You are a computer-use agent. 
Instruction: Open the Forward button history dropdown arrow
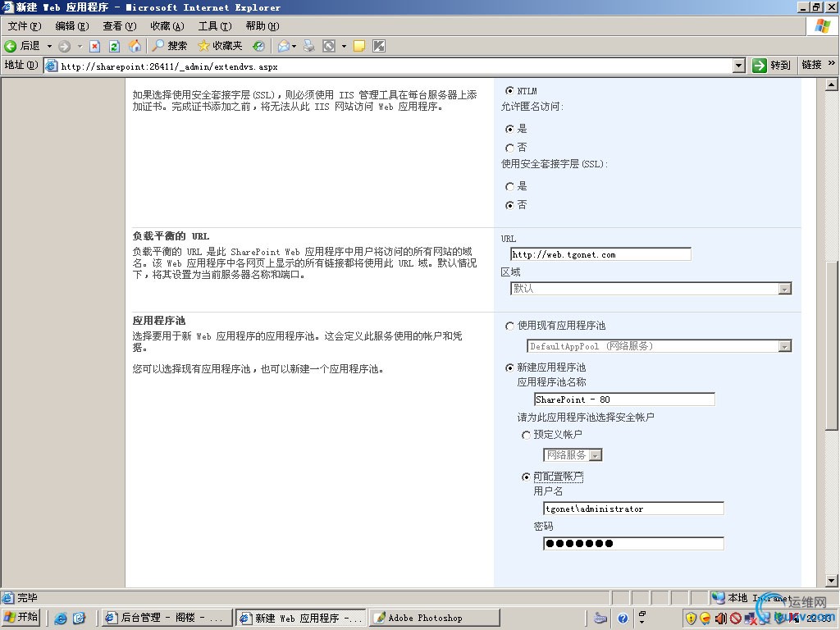(x=80, y=47)
